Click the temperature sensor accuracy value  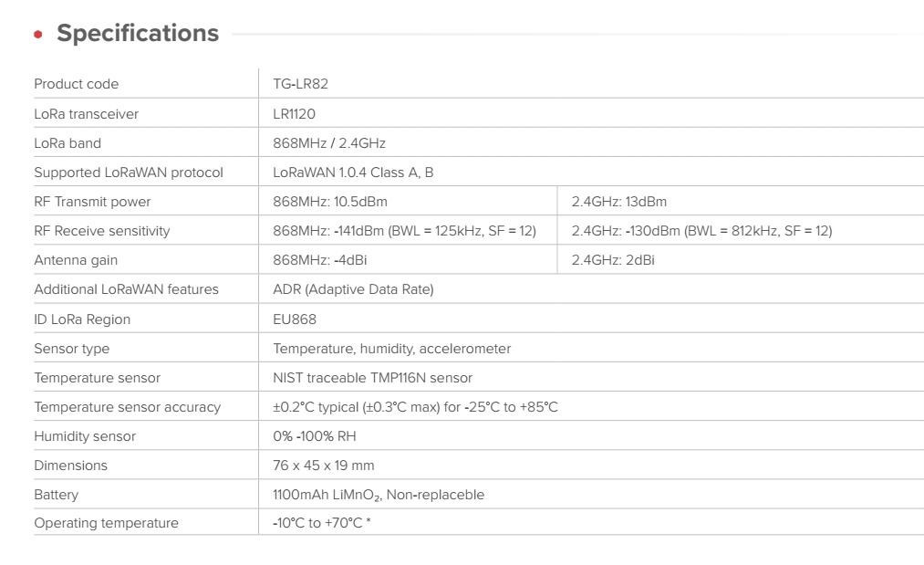click(415, 407)
